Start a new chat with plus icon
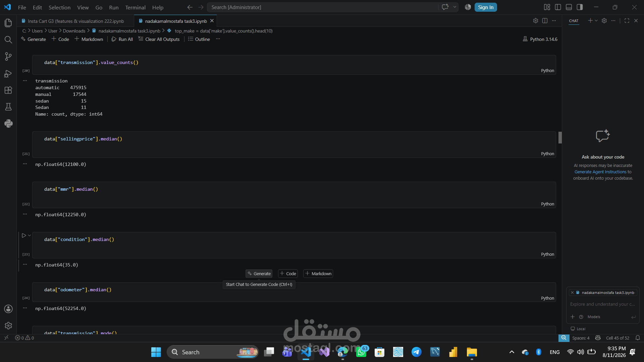This screenshot has height=362, width=644. [590, 21]
